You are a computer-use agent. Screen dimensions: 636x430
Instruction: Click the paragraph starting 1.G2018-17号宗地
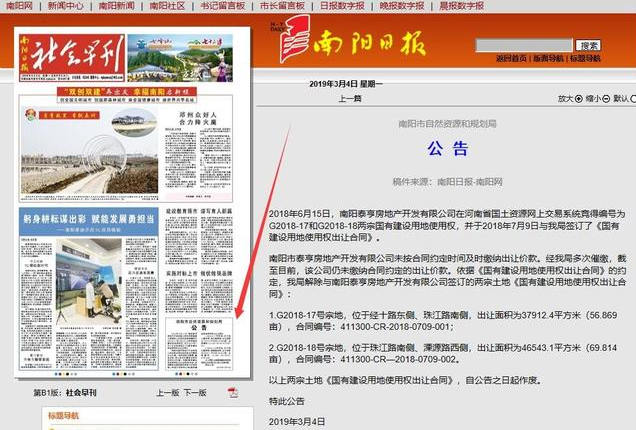(443, 321)
